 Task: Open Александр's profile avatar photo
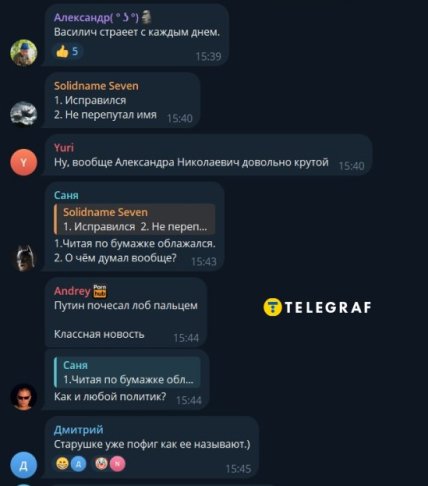coord(24,52)
